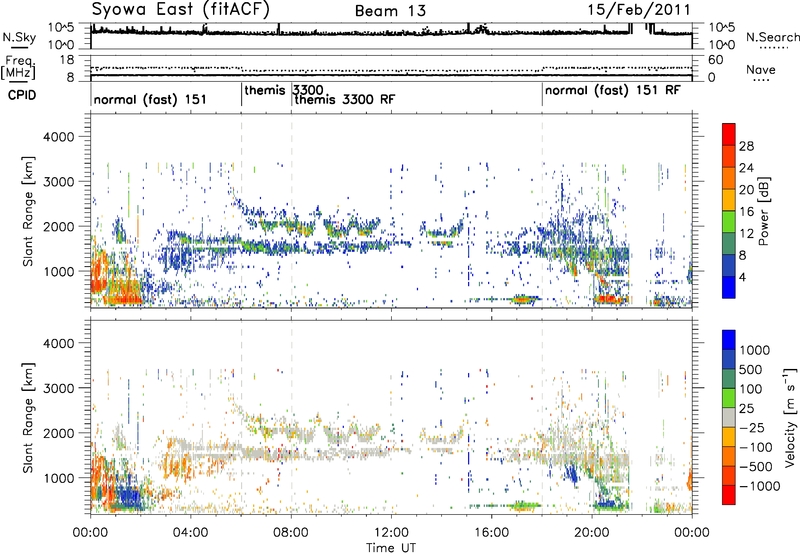Click the '4' power colorbar tick
The image size is (800, 554).
click(x=742, y=277)
